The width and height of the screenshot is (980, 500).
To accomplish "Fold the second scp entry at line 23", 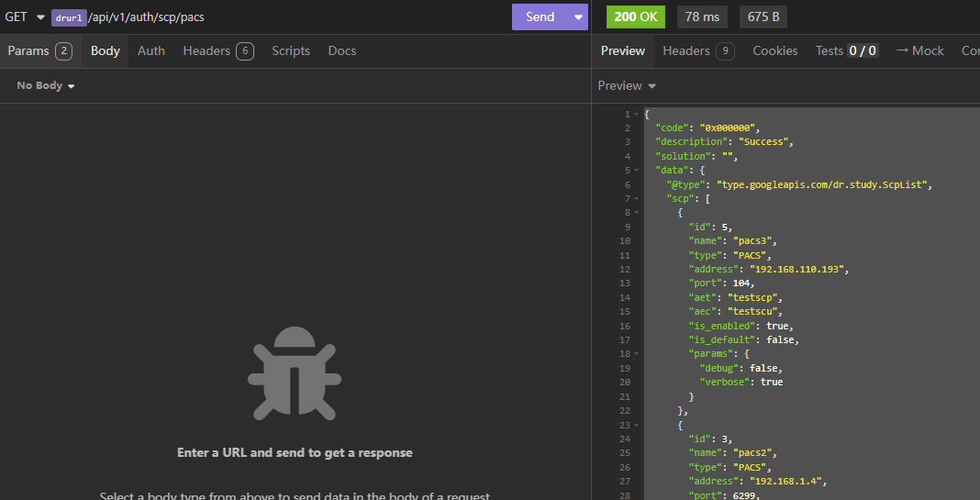I will coord(636,425).
